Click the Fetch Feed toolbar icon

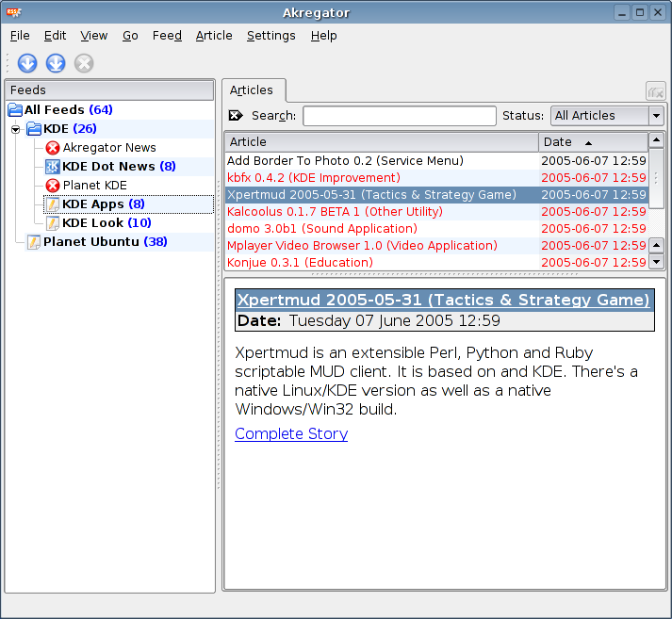27,63
